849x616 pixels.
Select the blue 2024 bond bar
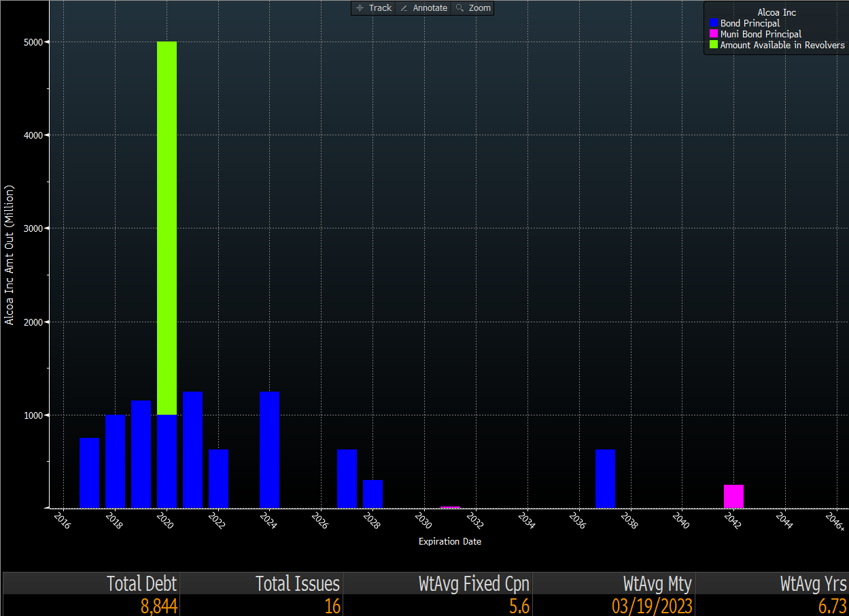point(270,449)
